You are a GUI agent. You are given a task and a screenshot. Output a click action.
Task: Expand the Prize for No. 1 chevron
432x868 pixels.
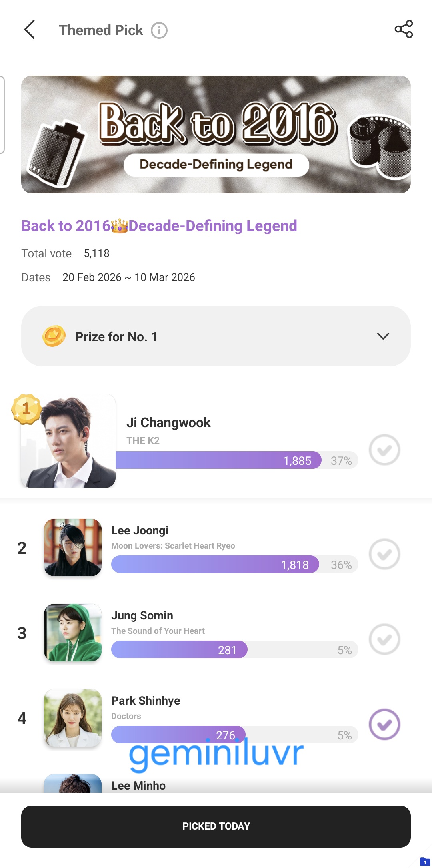[383, 336]
